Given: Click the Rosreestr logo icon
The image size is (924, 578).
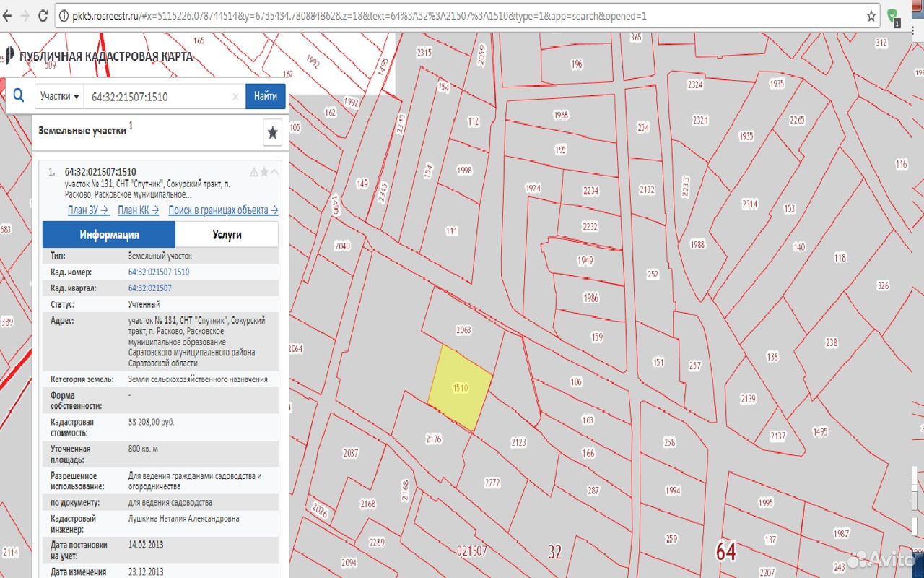Looking at the screenshot, I should pos(9,55).
